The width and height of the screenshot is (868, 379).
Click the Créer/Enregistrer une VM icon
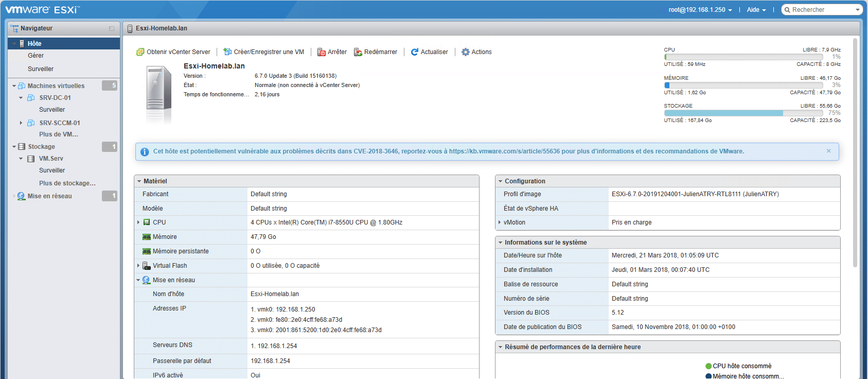(227, 52)
